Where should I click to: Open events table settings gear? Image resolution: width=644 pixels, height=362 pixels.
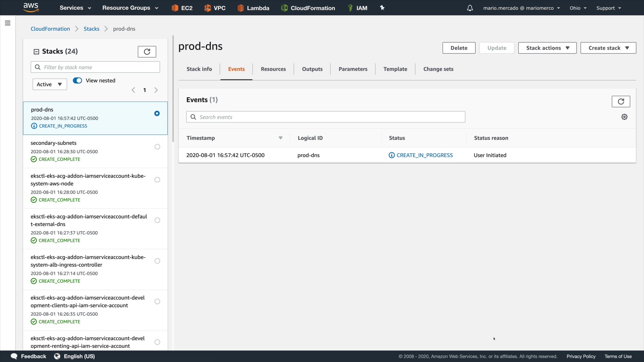pos(624,117)
